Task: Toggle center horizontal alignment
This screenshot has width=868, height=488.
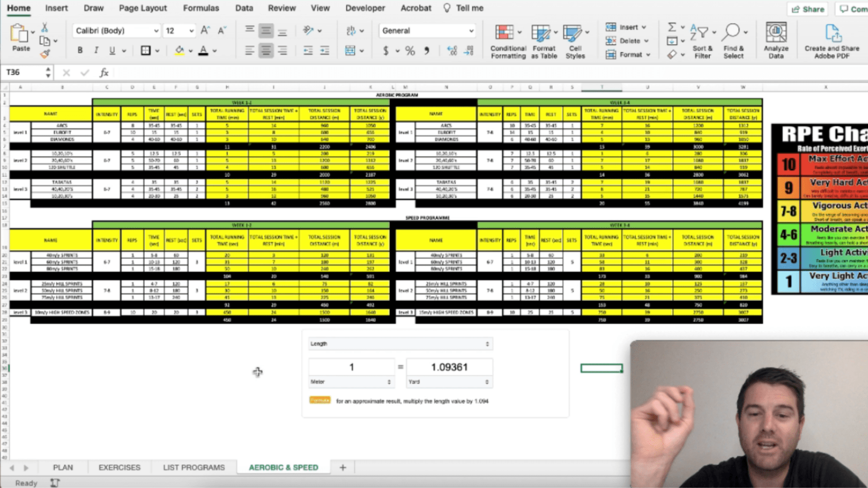Action: click(x=266, y=51)
